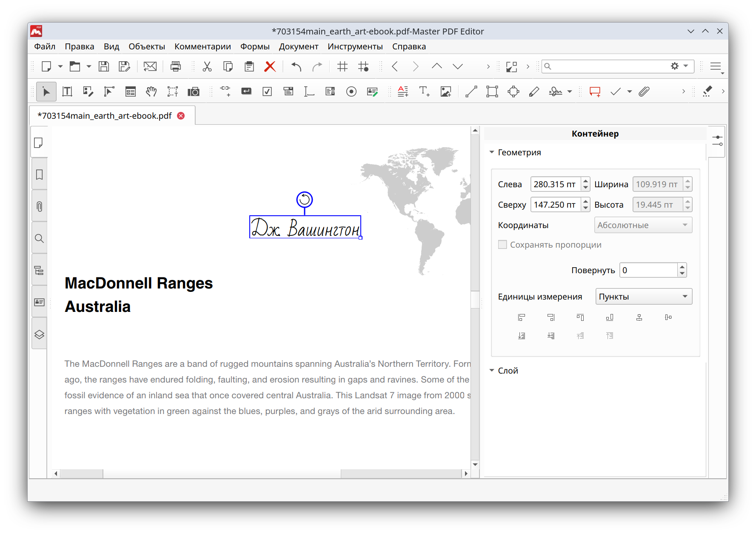Collapse the Слой section
The height and width of the screenshot is (534, 756).
(x=492, y=370)
